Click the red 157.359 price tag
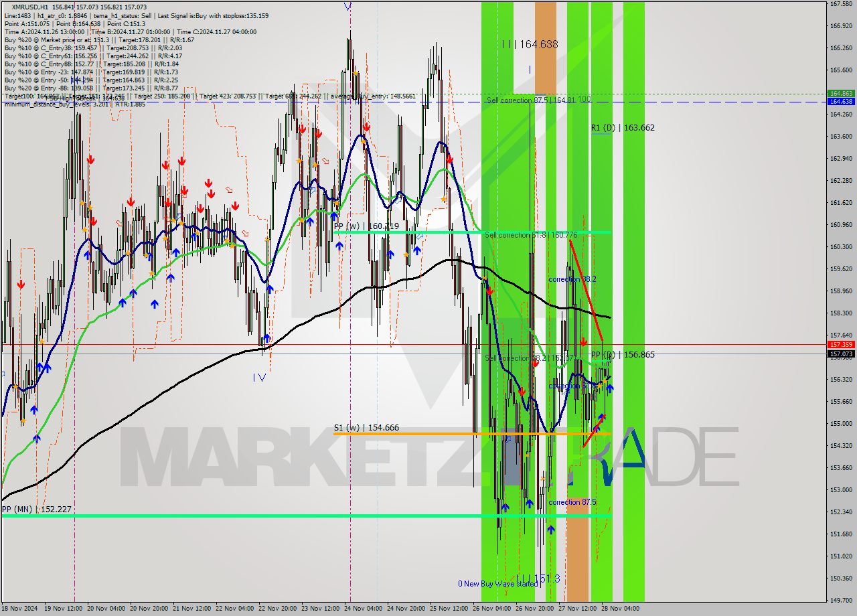The image size is (857, 616). pyautogui.click(x=840, y=345)
